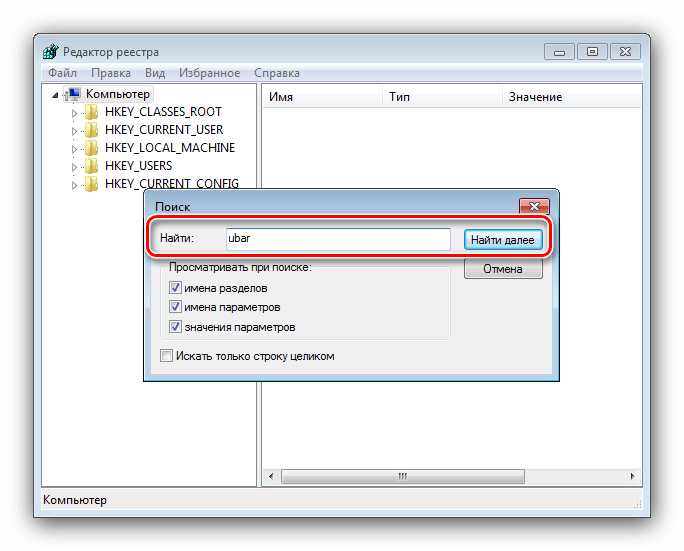Click the Найти search text field

338,239
